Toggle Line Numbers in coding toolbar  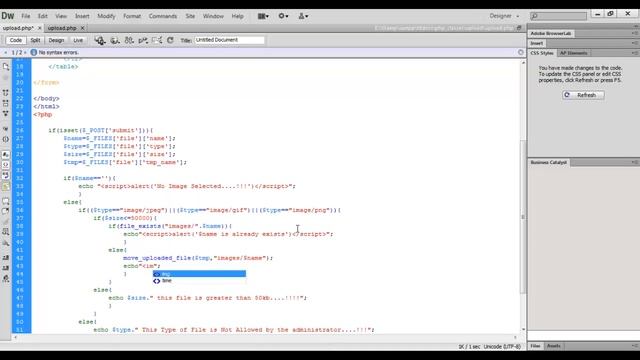pyautogui.click(x=6, y=154)
